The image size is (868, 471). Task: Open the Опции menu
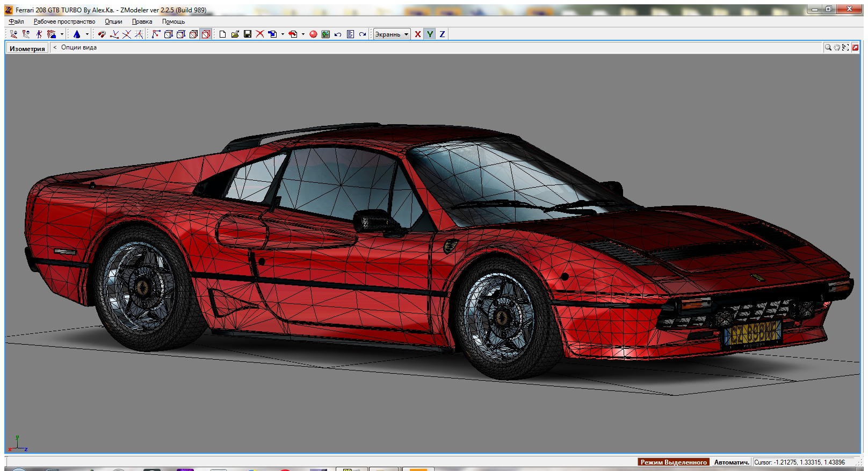click(113, 22)
